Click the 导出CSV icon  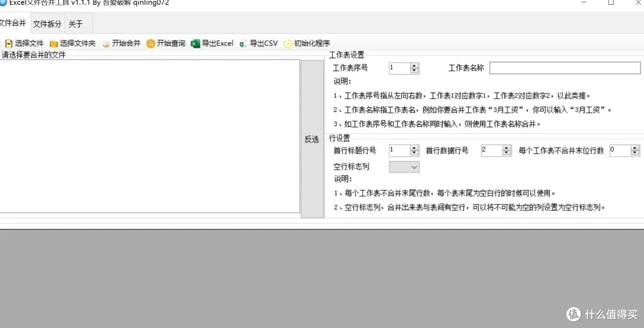pos(243,44)
